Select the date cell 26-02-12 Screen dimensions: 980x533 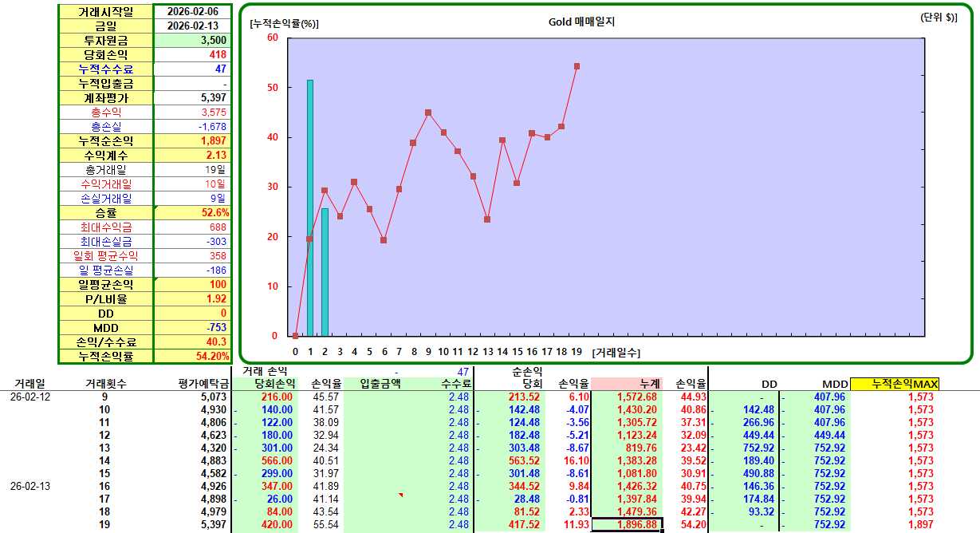tap(30, 397)
